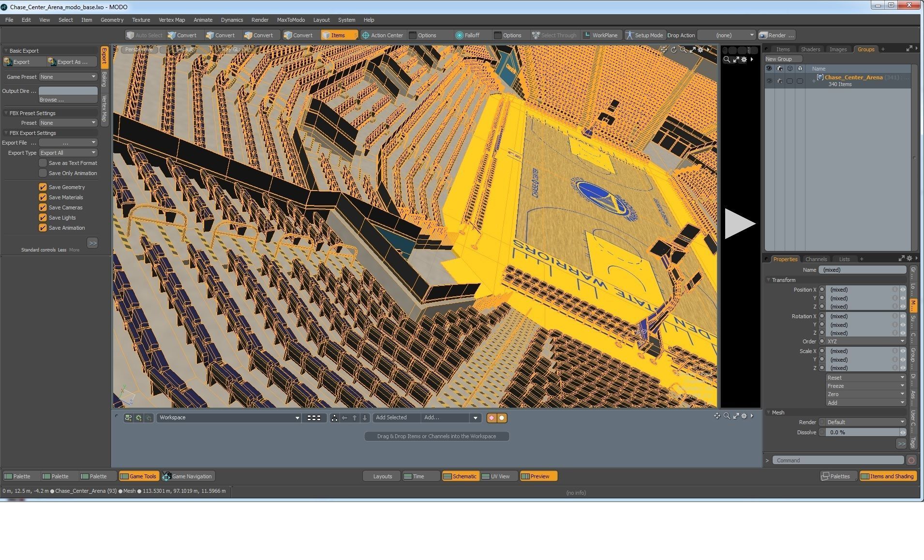Enable Setup Mode
The height and width of the screenshot is (560, 924).
(644, 35)
